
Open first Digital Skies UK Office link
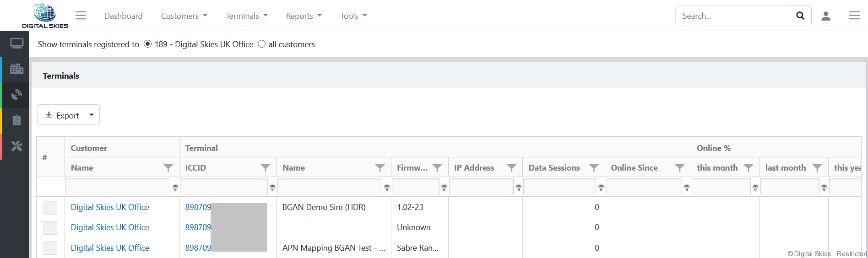(x=110, y=207)
